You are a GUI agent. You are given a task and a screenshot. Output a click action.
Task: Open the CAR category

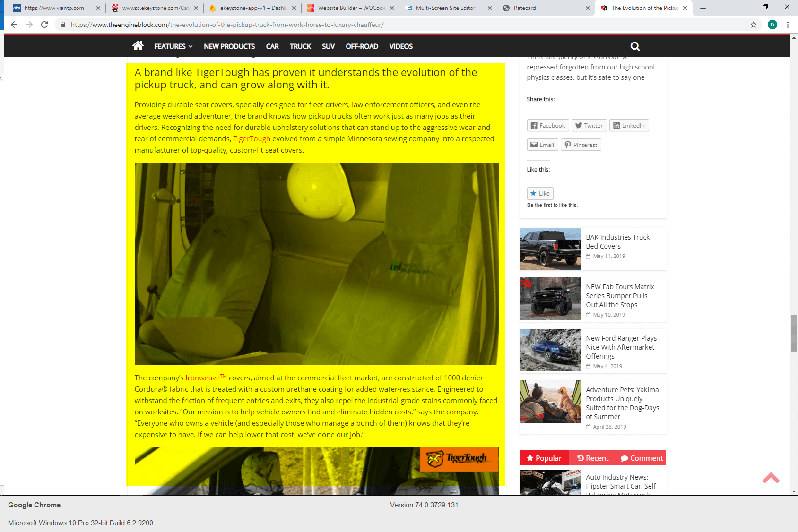(x=272, y=46)
